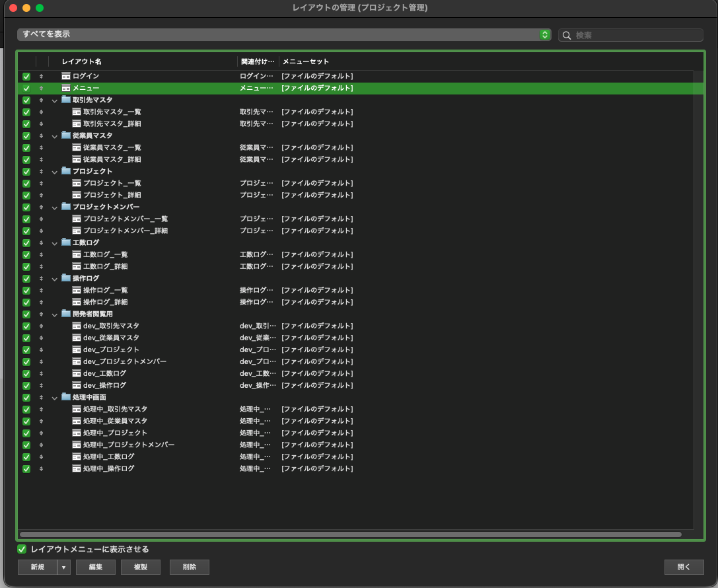Toggle レイアウトメニューに表示させる checkbox
Screen dimensions: 718x588
[22, 549]
